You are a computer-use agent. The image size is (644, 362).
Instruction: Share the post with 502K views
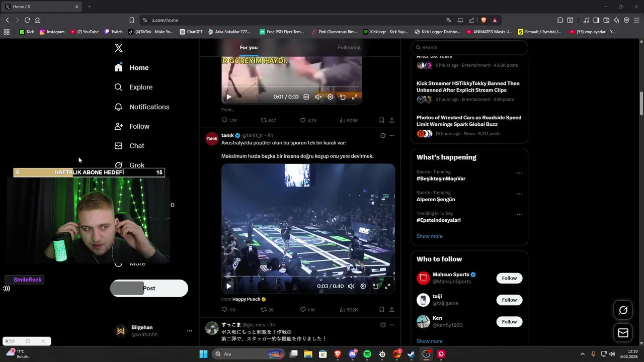(391, 310)
